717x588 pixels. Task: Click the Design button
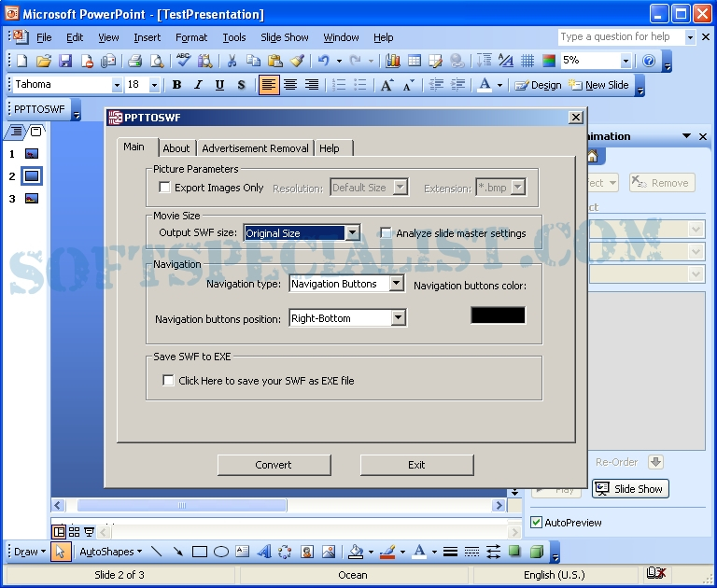pos(538,85)
